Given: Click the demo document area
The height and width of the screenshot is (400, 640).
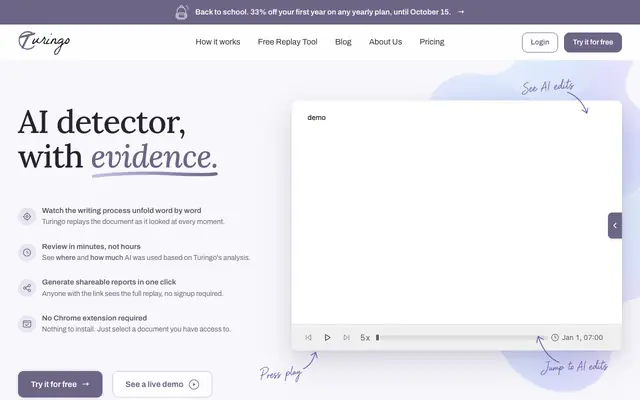Looking at the screenshot, I should coord(456,213).
